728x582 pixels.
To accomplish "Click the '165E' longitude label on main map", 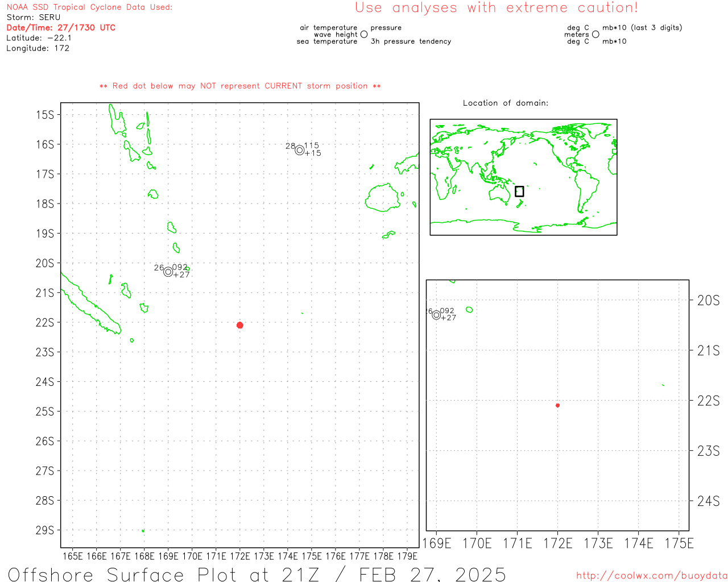I will click(x=73, y=556).
